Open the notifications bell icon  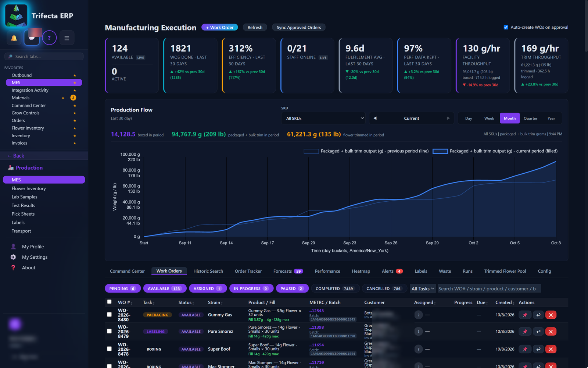14,38
